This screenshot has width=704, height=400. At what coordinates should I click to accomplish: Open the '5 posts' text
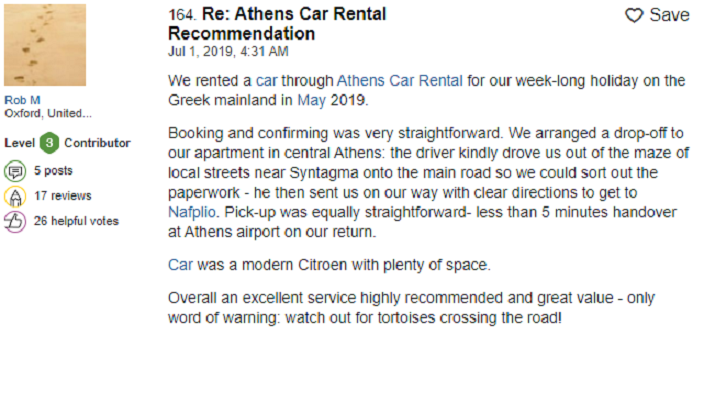point(53,171)
